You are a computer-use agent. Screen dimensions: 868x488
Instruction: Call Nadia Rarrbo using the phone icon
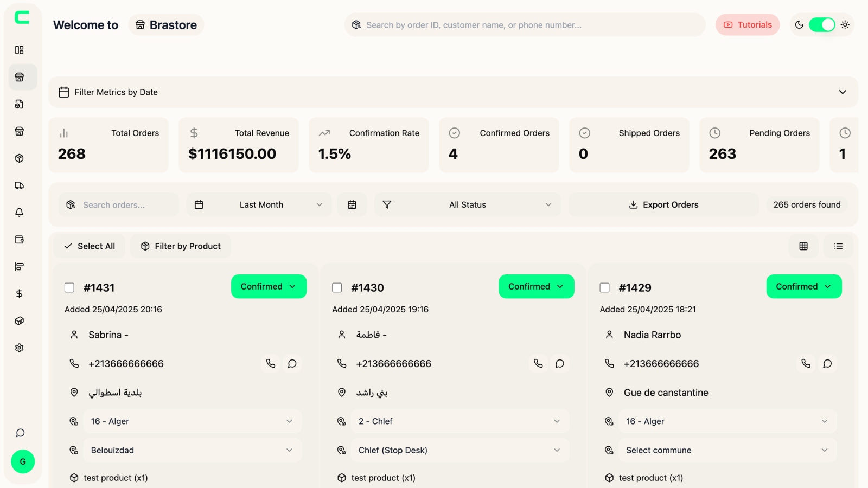[x=805, y=364]
